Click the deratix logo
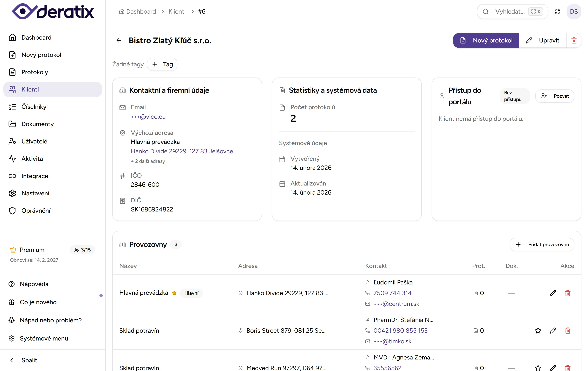 pos(53,12)
